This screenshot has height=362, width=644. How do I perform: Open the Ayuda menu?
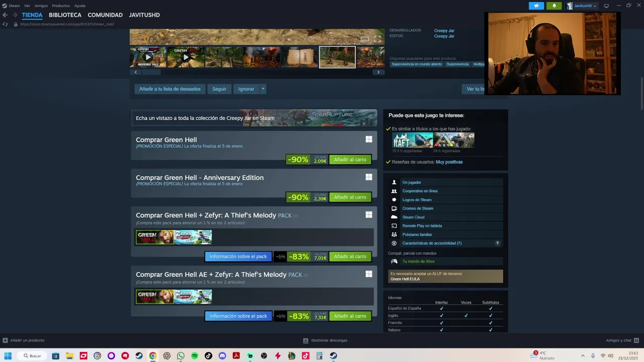[x=80, y=6]
